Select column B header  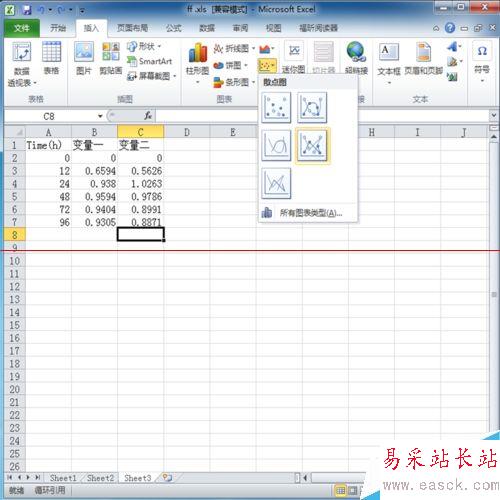pos(94,132)
